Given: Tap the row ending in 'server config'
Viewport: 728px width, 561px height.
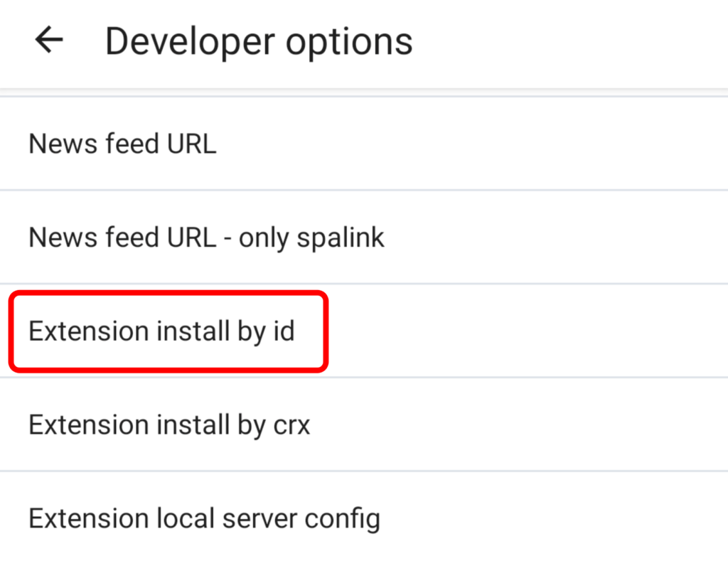Looking at the screenshot, I should tap(364, 518).
